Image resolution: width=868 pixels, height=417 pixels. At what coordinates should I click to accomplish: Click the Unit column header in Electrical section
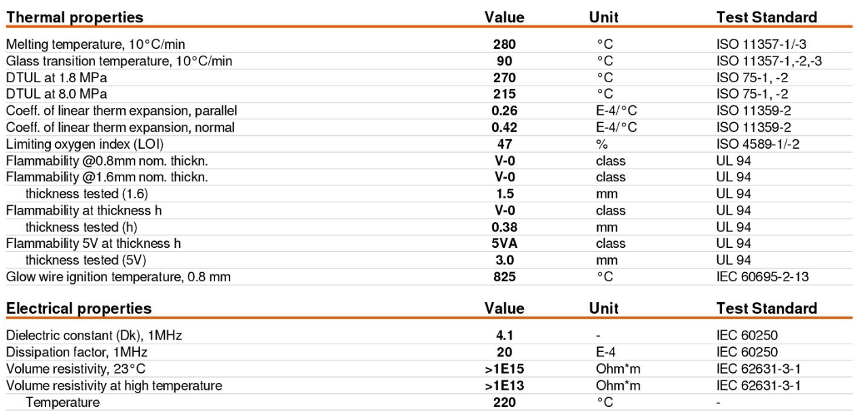coord(604,308)
